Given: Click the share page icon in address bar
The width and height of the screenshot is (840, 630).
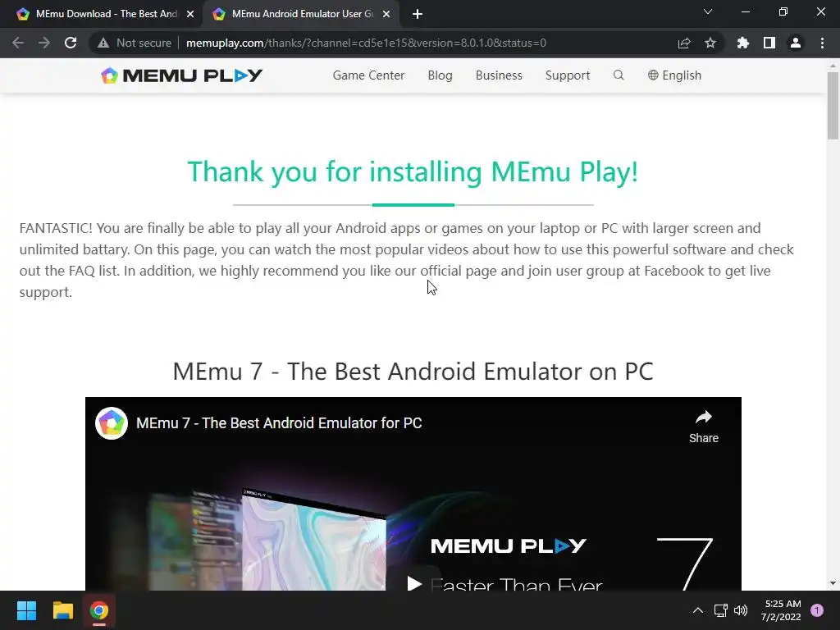Looking at the screenshot, I should coord(684,43).
